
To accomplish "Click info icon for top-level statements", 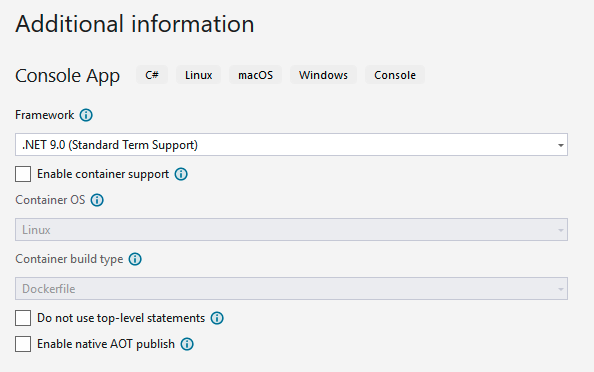I will tap(217, 318).
